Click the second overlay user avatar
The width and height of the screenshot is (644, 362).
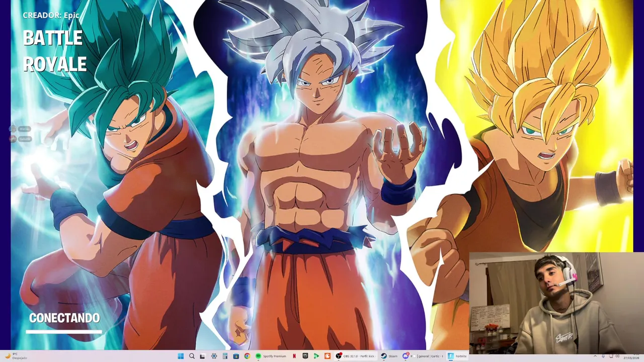pyautogui.click(x=13, y=139)
